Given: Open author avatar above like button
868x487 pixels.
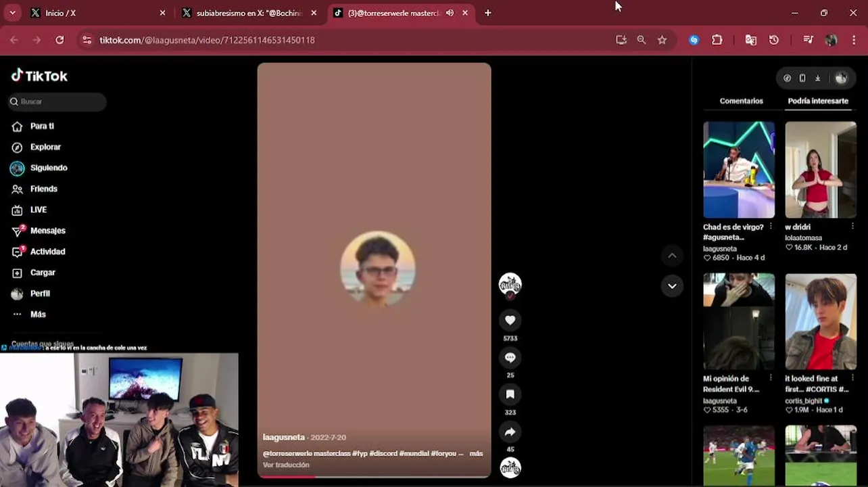Looking at the screenshot, I should pyautogui.click(x=510, y=284).
